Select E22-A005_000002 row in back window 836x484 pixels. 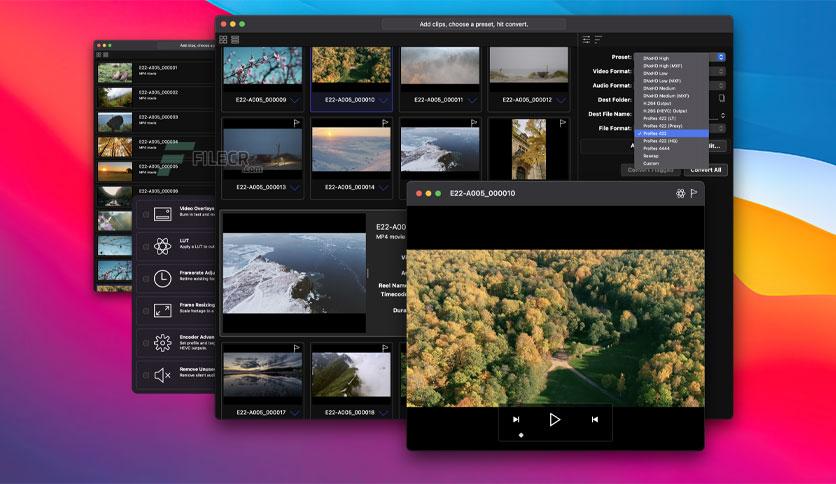pos(155,96)
